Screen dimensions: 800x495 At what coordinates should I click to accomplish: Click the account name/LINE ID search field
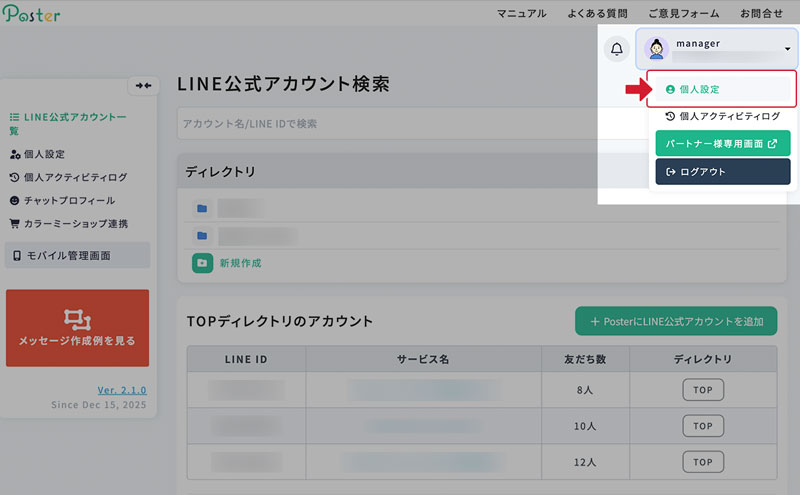(x=380, y=123)
